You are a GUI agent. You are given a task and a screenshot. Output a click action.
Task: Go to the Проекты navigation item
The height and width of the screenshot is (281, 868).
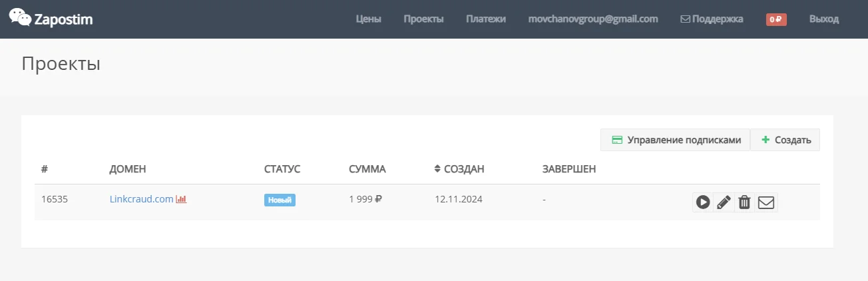[x=423, y=19]
